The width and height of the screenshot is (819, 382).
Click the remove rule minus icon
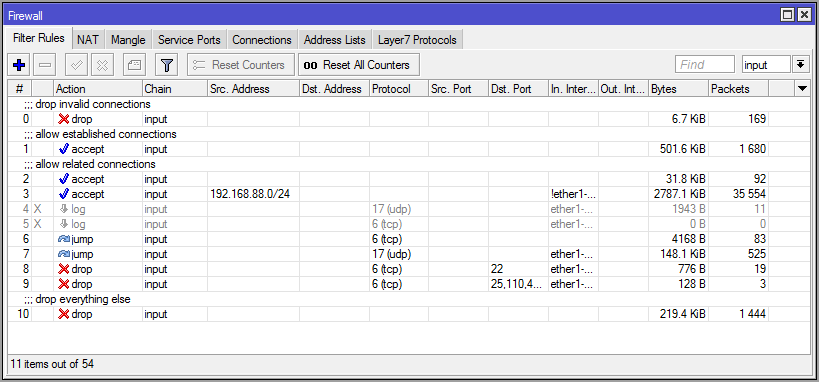click(x=45, y=65)
